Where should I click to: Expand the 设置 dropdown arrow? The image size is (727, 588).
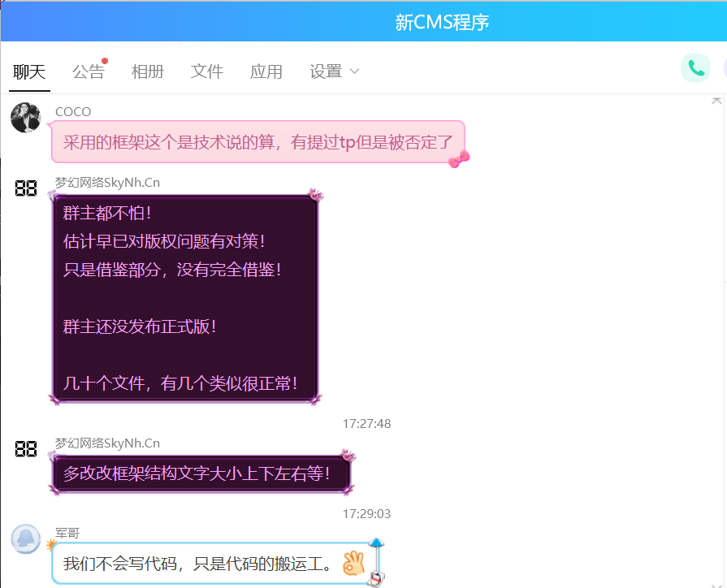tap(354, 72)
